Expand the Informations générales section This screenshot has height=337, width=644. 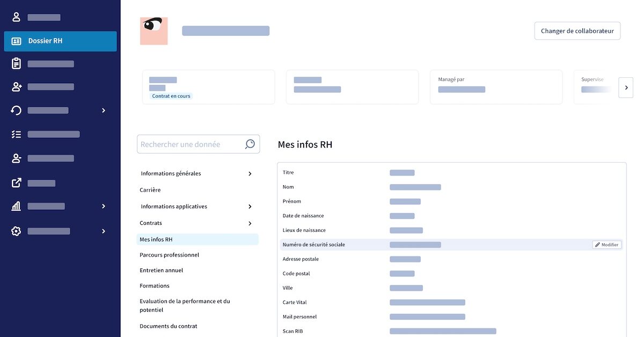click(x=250, y=173)
